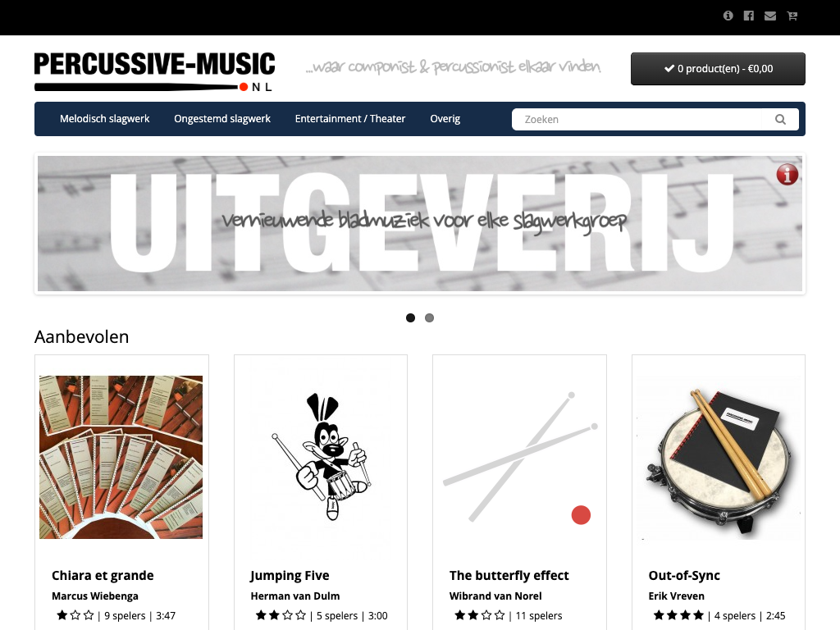Focus the Zoeken search field

637,120
